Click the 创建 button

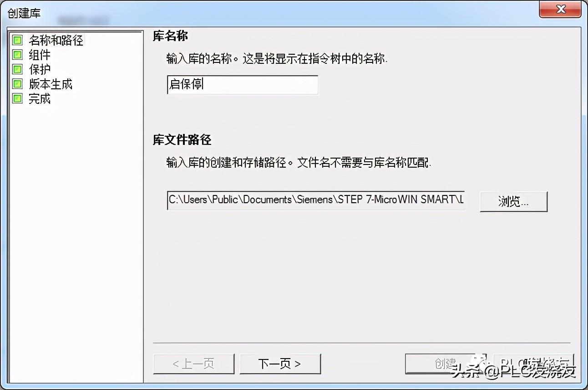click(446, 364)
